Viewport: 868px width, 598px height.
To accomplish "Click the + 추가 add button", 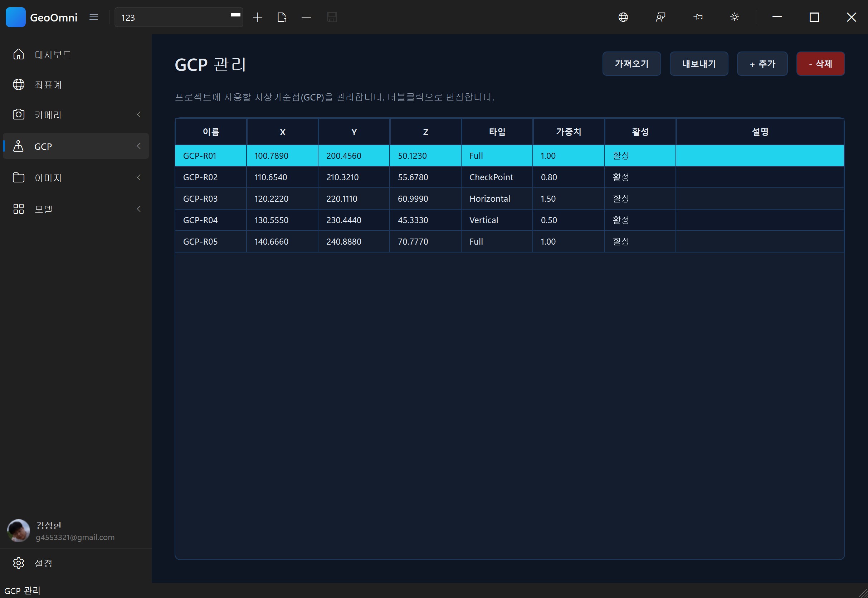I will pyautogui.click(x=762, y=64).
